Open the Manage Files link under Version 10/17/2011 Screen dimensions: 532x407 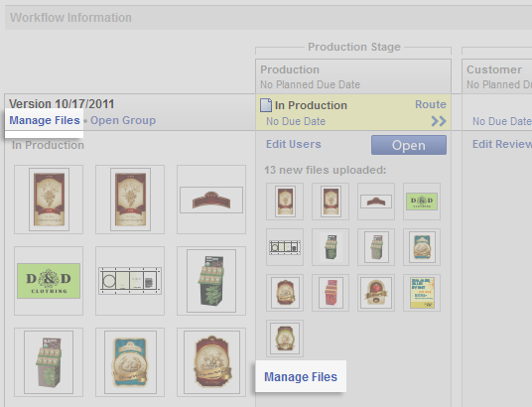45,120
